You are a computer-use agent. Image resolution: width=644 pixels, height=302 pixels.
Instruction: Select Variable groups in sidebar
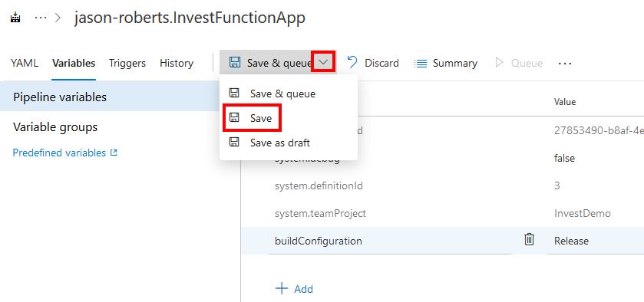click(55, 126)
